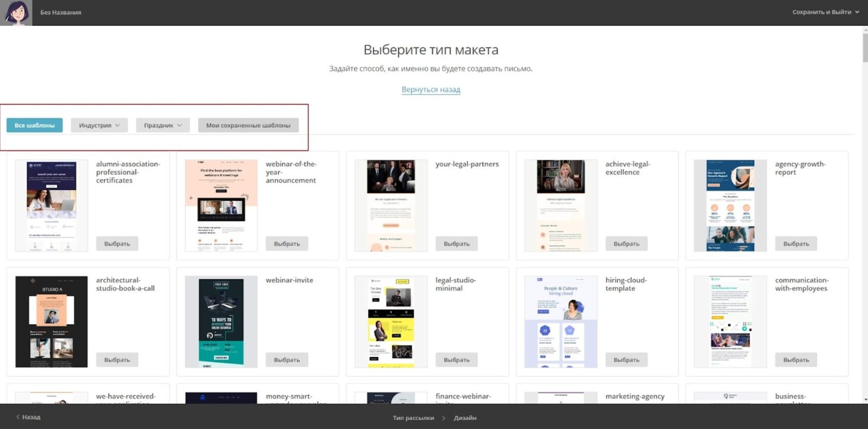The image size is (868, 429).
Task: Open the your-legal-partners thumbnail
Action: tap(391, 206)
